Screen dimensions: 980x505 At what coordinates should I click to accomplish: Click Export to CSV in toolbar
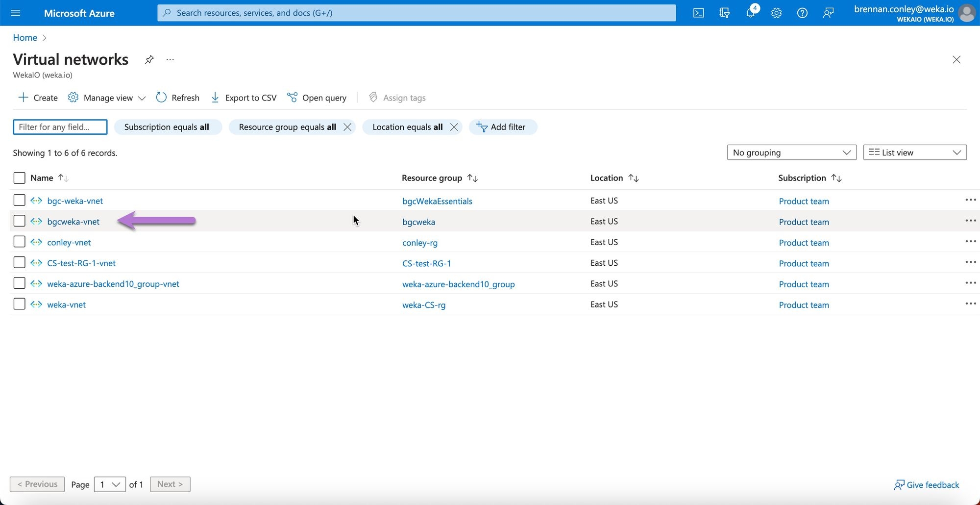244,98
